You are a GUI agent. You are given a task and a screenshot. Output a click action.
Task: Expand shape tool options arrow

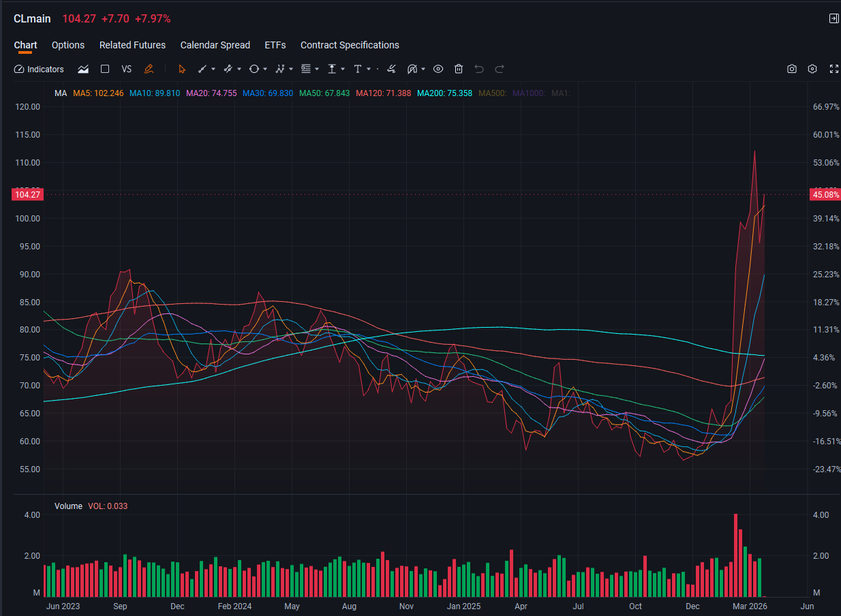[265, 69]
